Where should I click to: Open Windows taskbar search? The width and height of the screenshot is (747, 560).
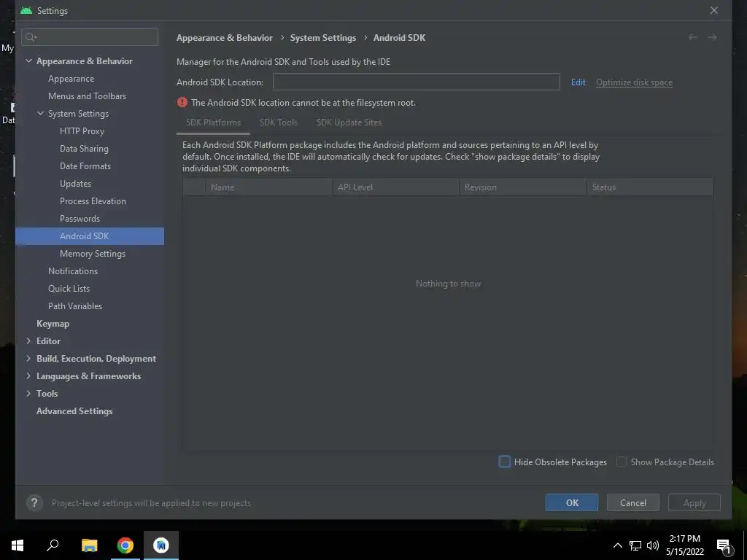pyautogui.click(x=53, y=545)
